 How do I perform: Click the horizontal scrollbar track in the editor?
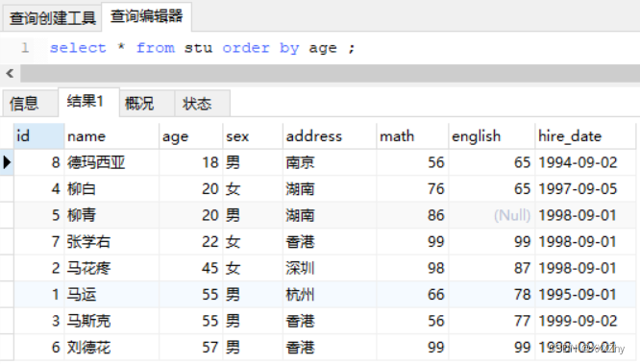330,73
